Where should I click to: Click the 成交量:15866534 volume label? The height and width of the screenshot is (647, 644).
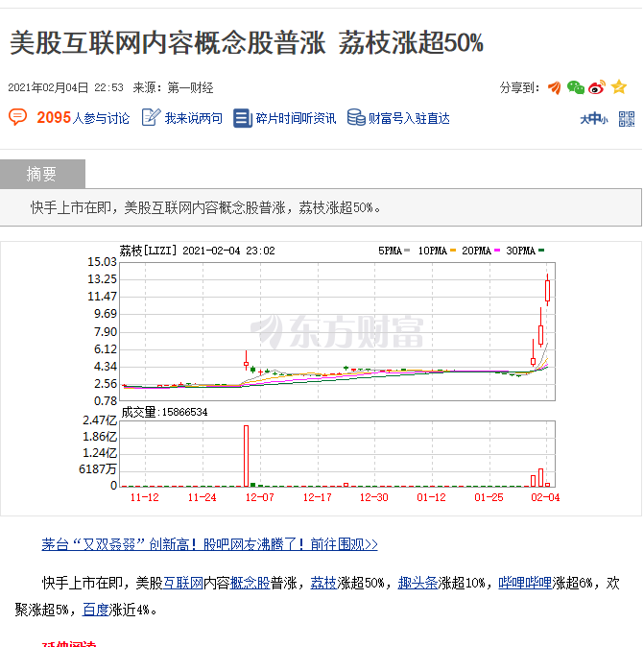point(164,412)
